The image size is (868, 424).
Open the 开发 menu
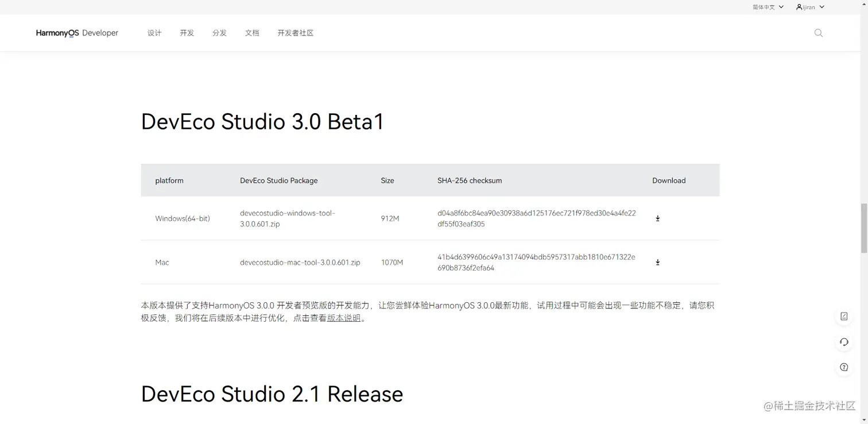(x=187, y=33)
